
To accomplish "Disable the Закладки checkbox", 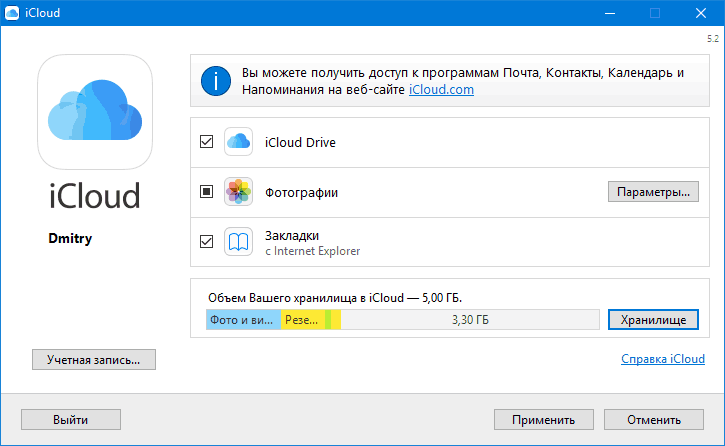I will (207, 242).
